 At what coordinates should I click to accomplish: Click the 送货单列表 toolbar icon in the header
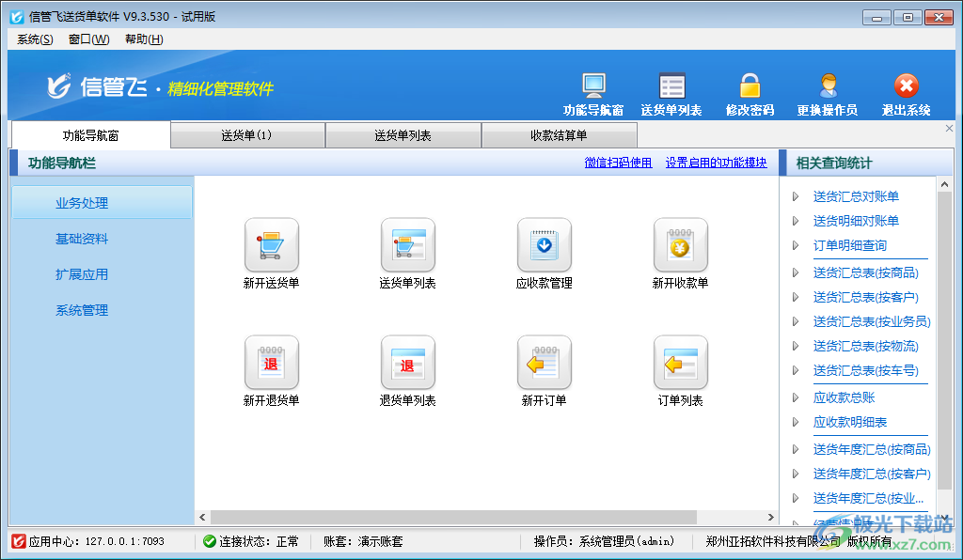point(671,86)
